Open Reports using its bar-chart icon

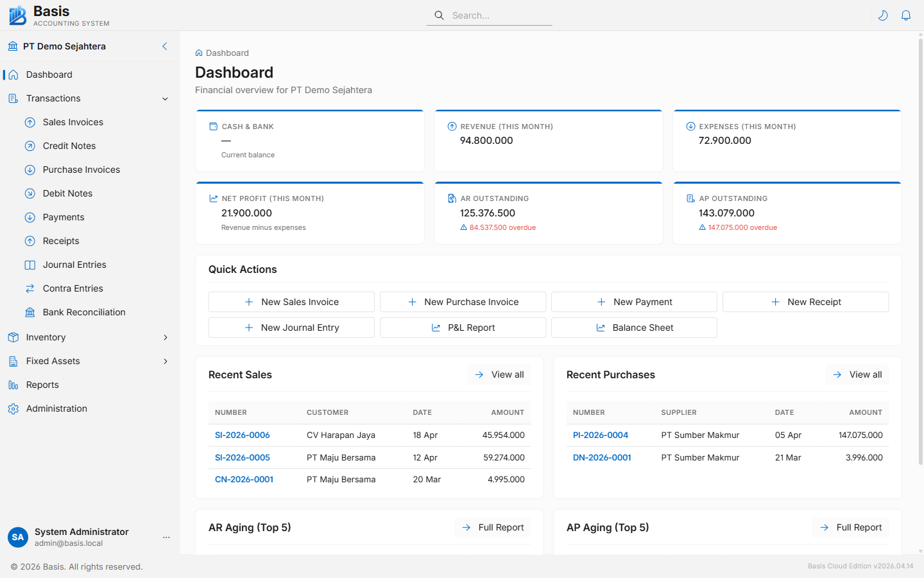tap(13, 385)
